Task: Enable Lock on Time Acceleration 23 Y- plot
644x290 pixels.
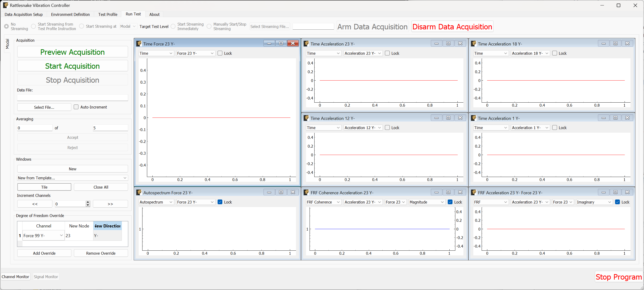Action: [x=387, y=53]
